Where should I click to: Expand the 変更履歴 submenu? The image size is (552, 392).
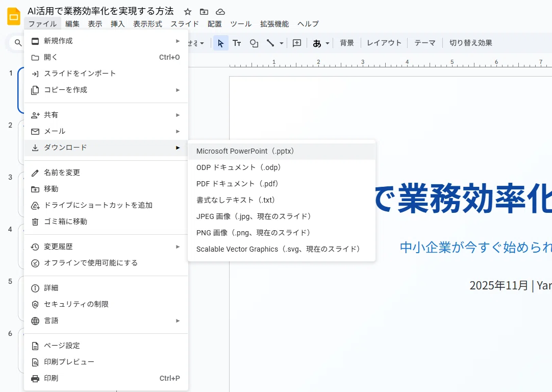(106, 247)
